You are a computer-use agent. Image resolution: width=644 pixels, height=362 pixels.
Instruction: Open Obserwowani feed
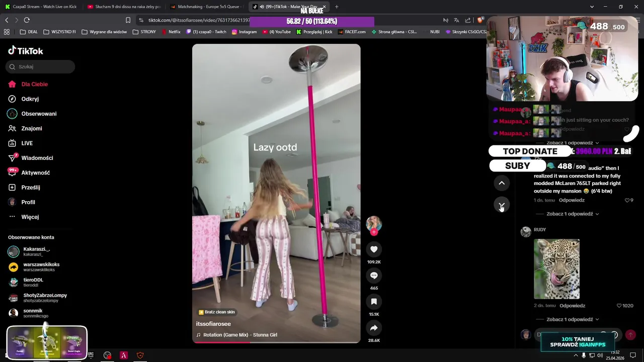point(39,114)
